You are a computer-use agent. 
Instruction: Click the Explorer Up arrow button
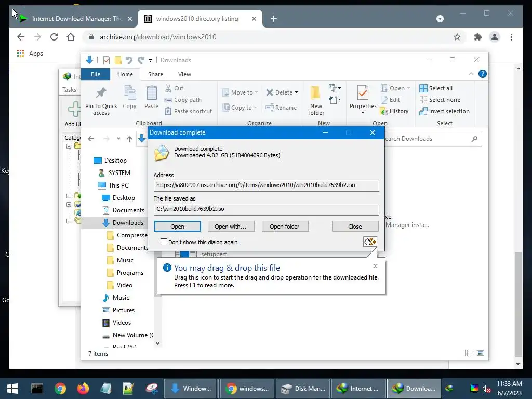point(129,139)
